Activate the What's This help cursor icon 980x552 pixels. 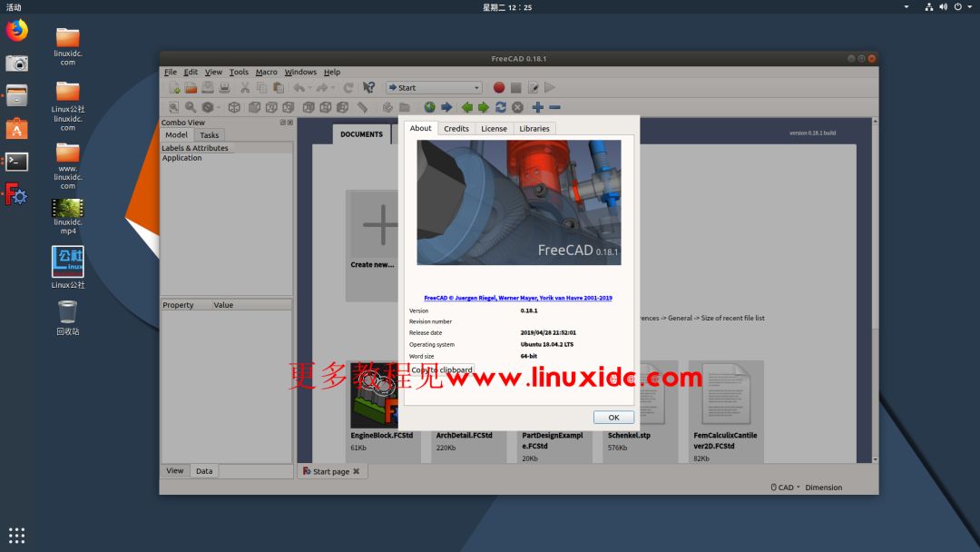click(368, 87)
